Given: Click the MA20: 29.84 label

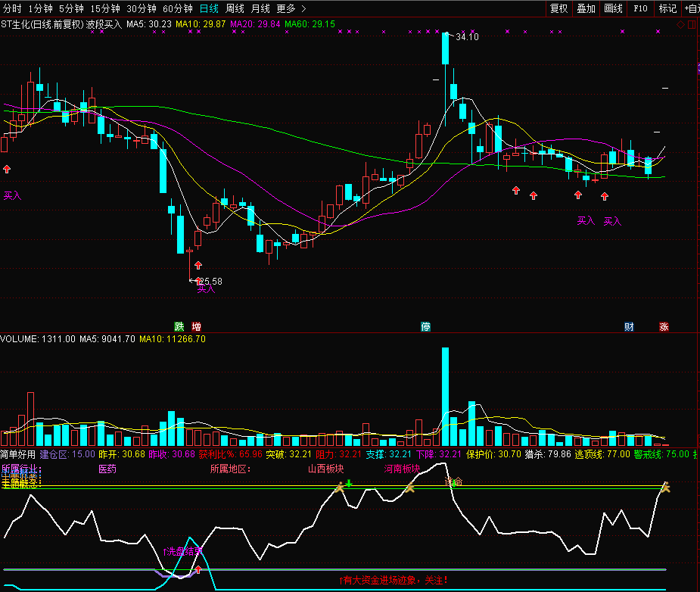Looking at the screenshot, I should point(255,24).
